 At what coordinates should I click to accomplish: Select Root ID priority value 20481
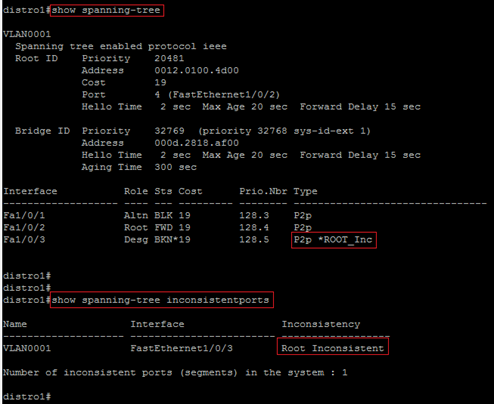point(169,58)
